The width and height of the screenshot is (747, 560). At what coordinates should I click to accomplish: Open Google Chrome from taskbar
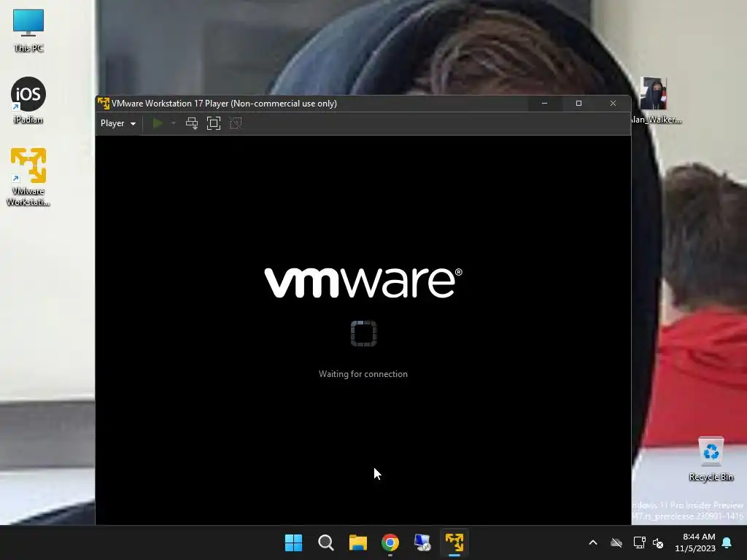pyautogui.click(x=390, y=542)
